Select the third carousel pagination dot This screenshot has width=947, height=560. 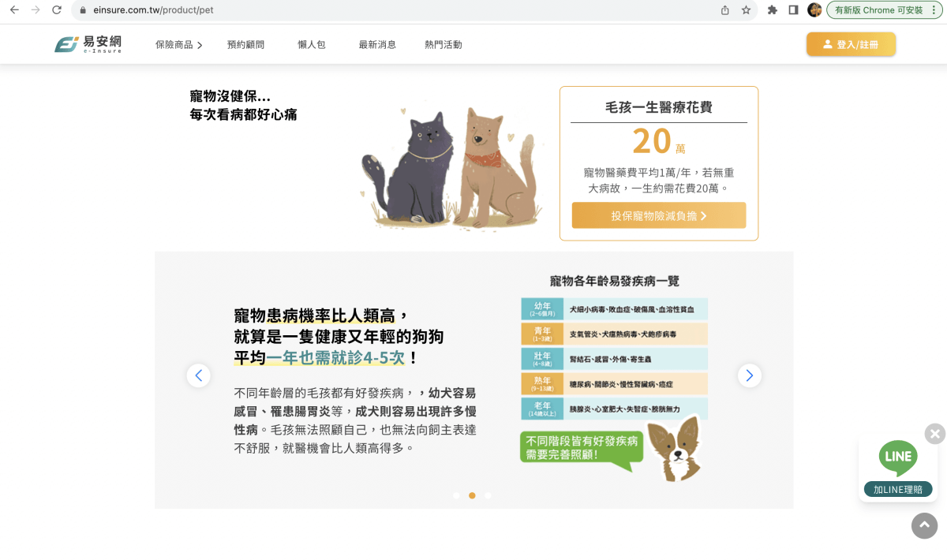488,495
